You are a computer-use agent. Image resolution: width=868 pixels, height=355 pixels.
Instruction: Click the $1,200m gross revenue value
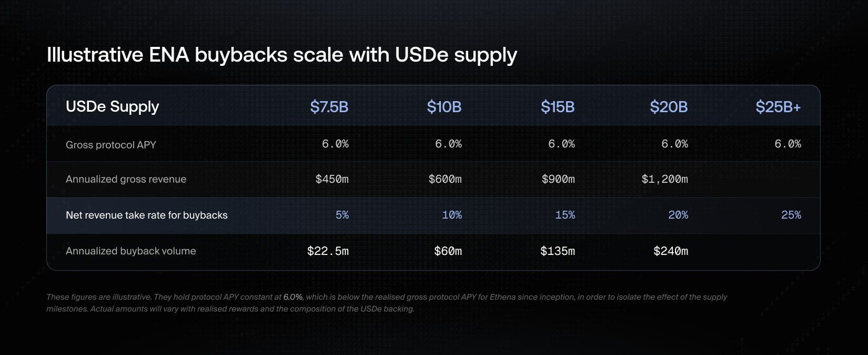664,179
